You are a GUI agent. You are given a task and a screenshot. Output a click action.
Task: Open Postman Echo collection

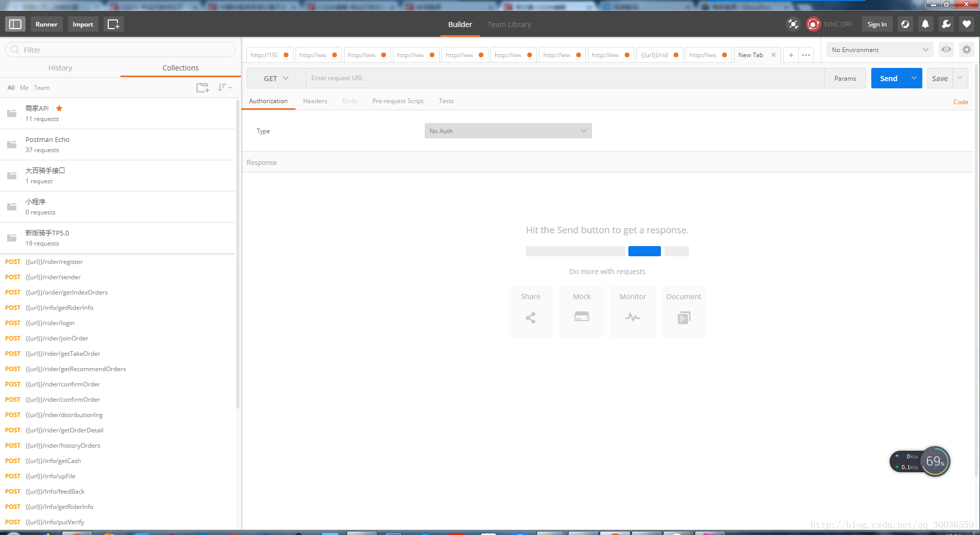click(x=117, y=144)
